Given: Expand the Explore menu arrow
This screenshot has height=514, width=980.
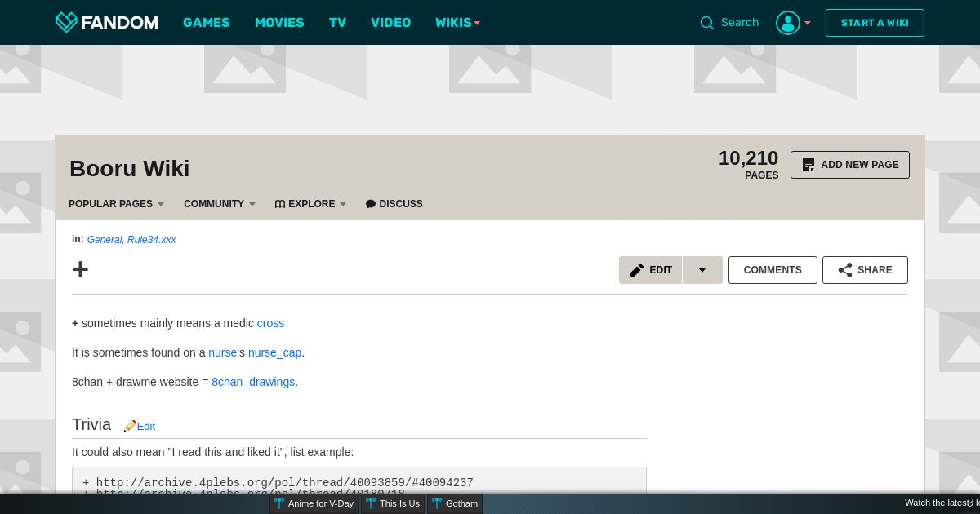Looking at the screenshot, I should [x=343, y=204].
